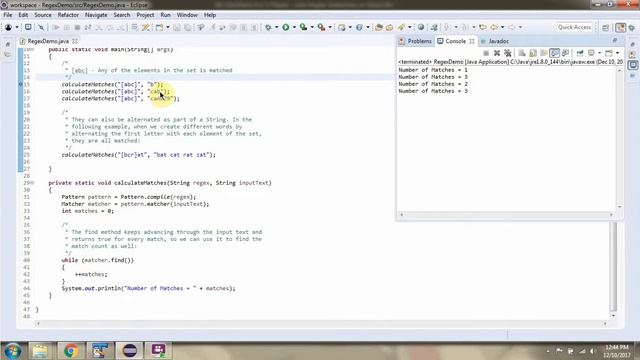Screen dimensions: 640x360
Task: Click the Forward navigation arrow
Action: point(511,27)
